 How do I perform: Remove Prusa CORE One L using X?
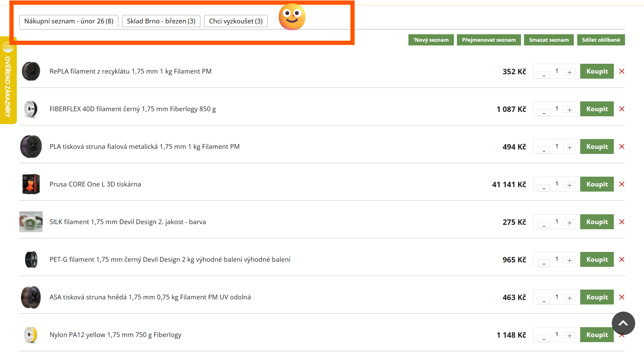[622, 184]
